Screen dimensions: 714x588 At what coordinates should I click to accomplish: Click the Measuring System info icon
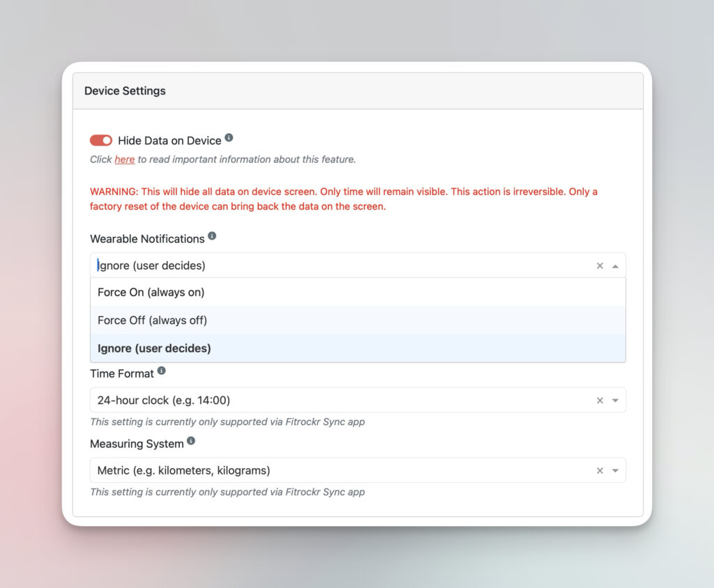[x=191, y=441]
